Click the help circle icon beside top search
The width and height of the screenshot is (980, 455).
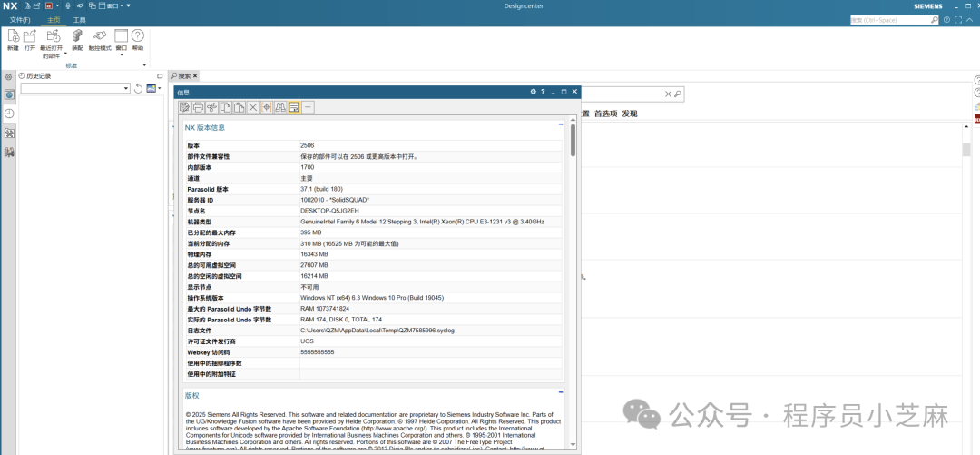pyautogui.click(x=946, y=20)
